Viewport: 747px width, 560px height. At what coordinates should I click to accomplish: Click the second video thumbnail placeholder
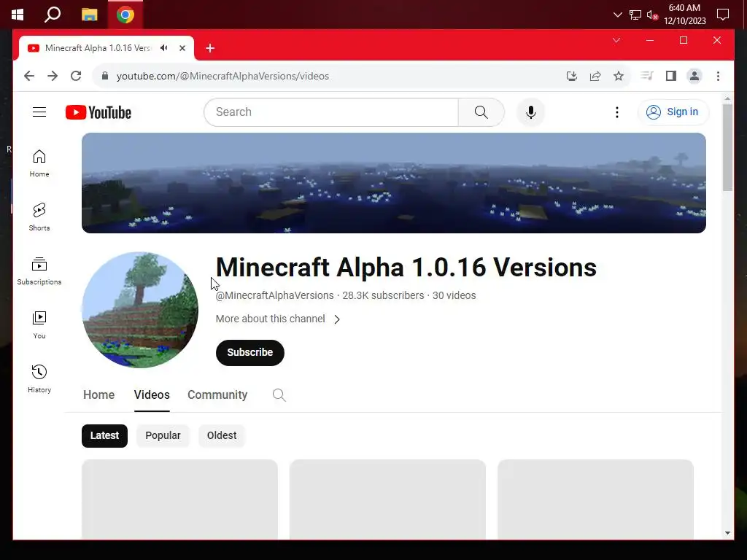(387, 499)
